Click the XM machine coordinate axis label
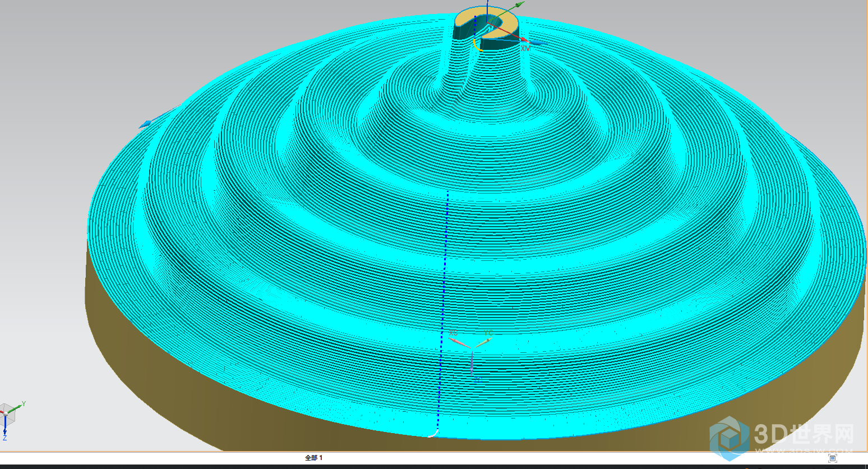The image size is (868, 469). pyautogui.click(x=525, y=48)
